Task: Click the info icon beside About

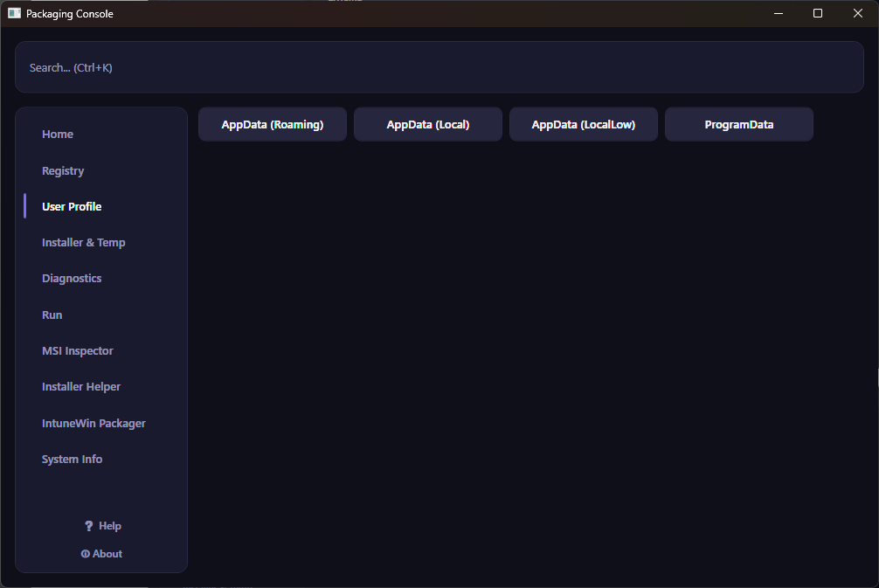Action: click(86, 554)
